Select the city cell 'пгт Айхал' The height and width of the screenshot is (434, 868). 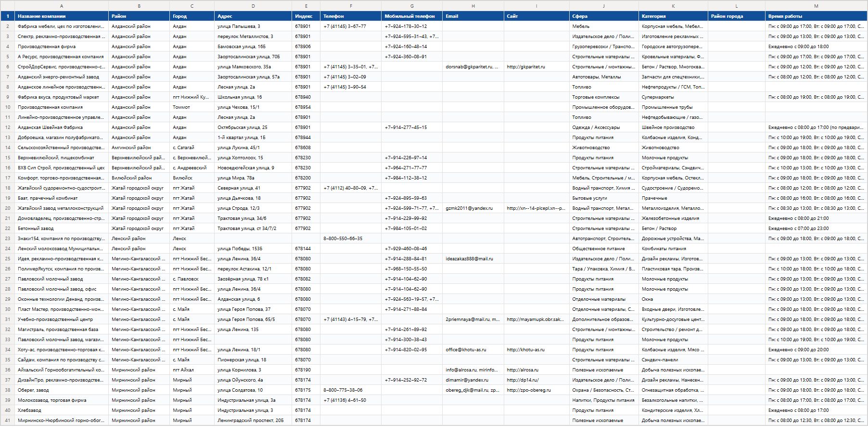tap(192, 370)
